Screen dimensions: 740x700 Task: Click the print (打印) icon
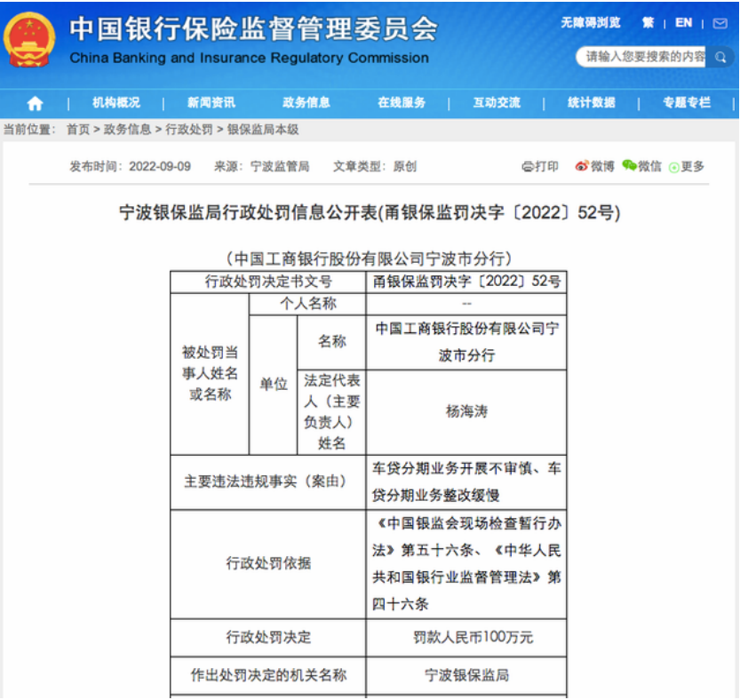528,166
